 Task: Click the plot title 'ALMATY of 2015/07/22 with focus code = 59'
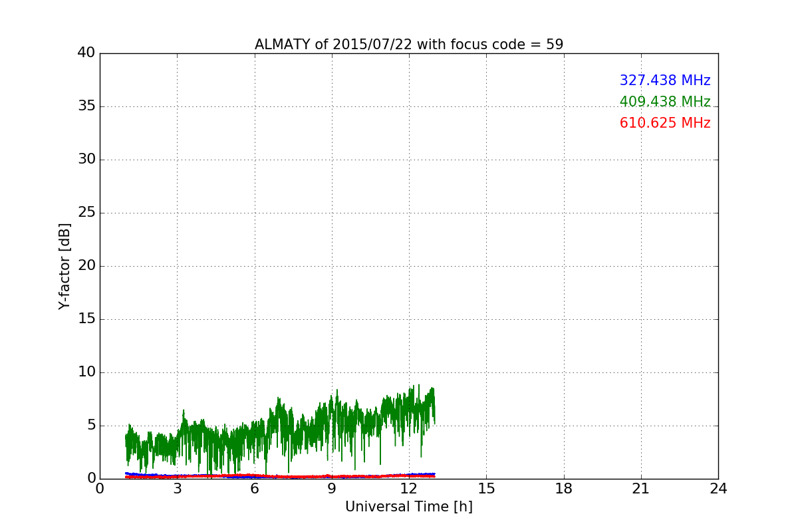click(409, 45)
